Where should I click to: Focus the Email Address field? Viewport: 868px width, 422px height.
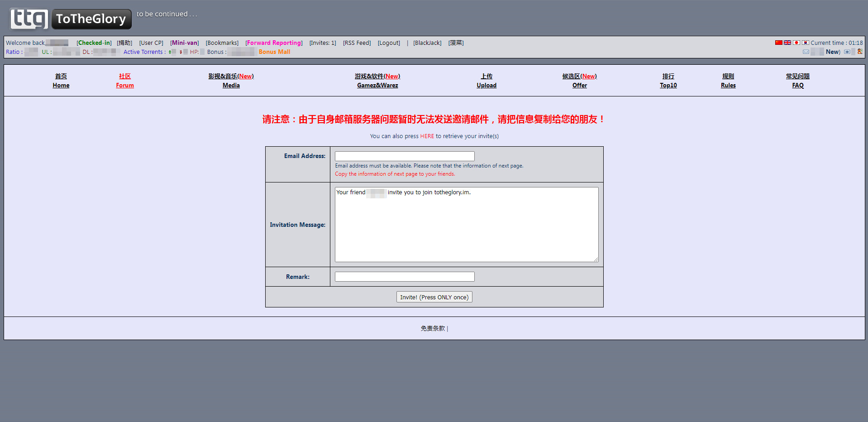(x=405, y=156)
